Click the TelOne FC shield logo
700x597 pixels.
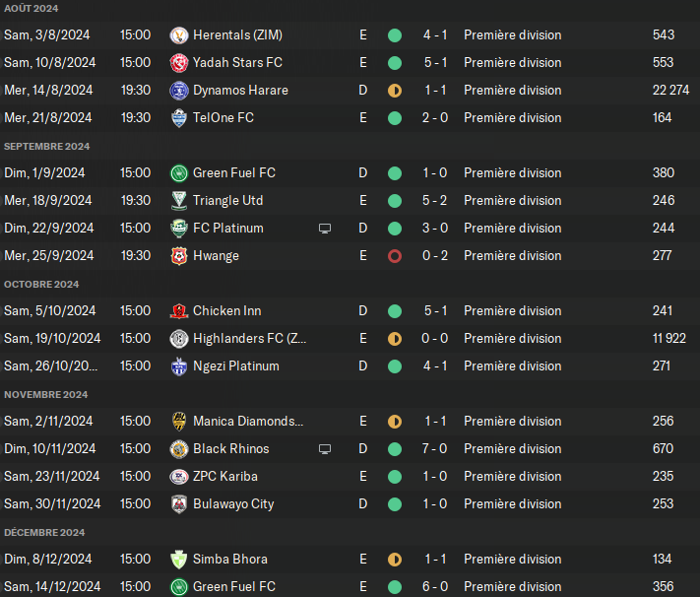[x=179, y=118]
